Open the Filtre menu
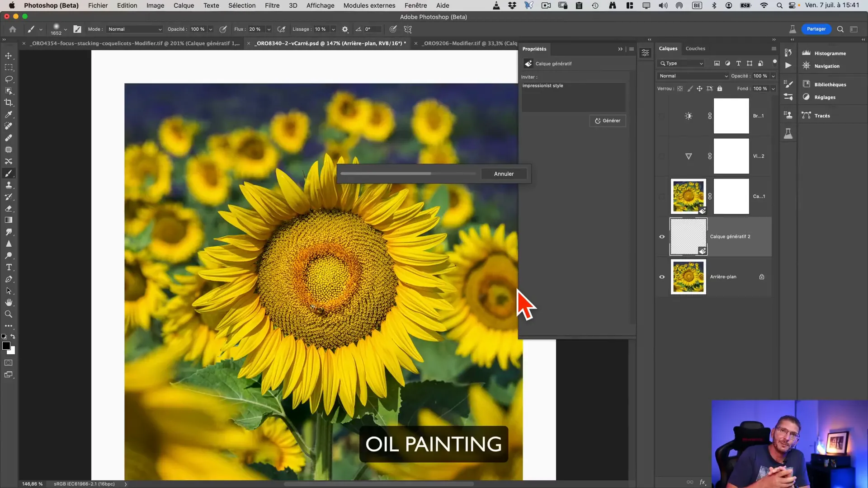The image size is (868, 488). click(x=272, y=5)
